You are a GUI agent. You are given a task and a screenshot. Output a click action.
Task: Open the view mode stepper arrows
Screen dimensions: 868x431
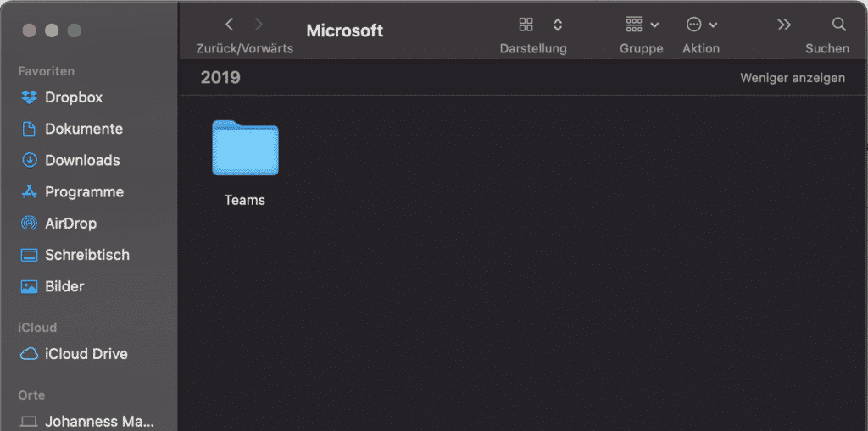[558, 25]
